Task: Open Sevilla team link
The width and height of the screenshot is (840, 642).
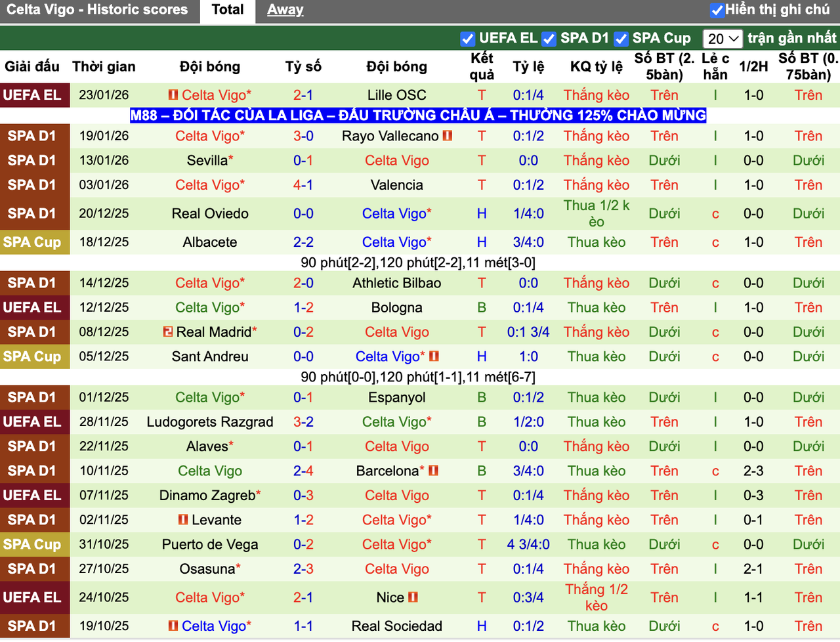Action: (x=207, y=161)
